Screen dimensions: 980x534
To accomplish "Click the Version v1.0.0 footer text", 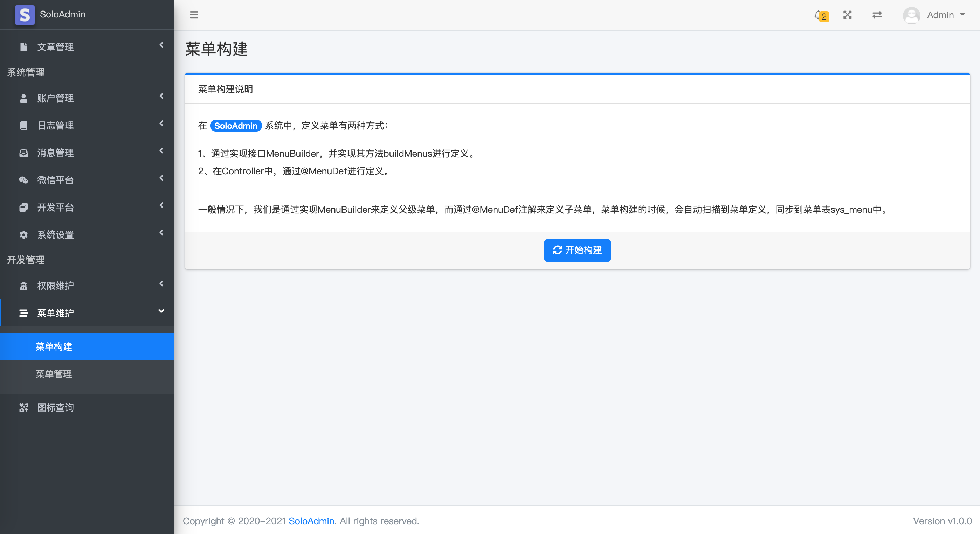I will click(942, 521).
